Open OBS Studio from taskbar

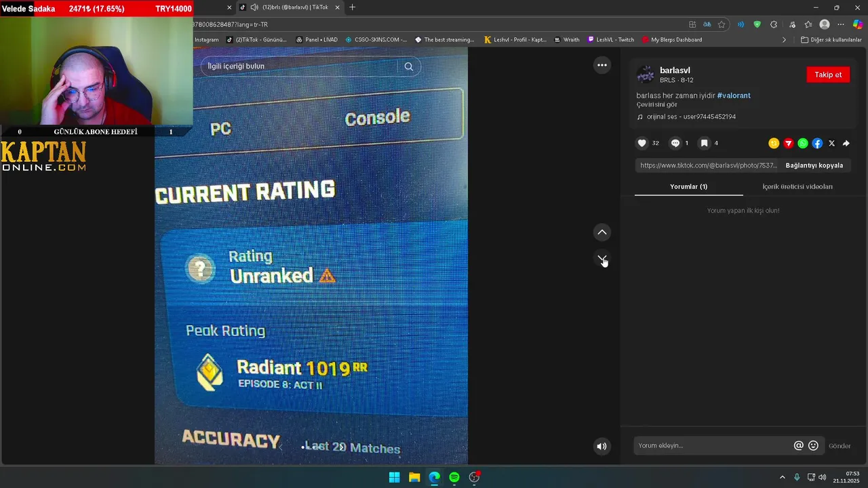click(x=475, y=477)
